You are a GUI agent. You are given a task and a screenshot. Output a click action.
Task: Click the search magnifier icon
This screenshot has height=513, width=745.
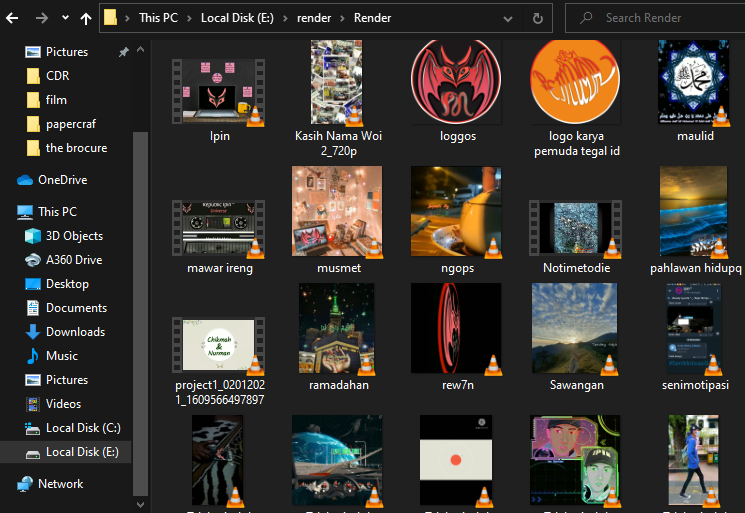tap(586, 18)
